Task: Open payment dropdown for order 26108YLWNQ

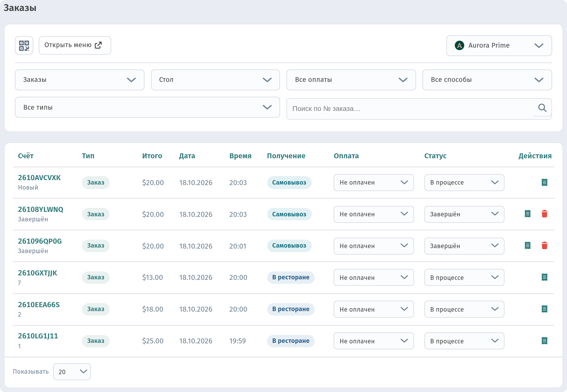Action: click(x=374, y=214)
